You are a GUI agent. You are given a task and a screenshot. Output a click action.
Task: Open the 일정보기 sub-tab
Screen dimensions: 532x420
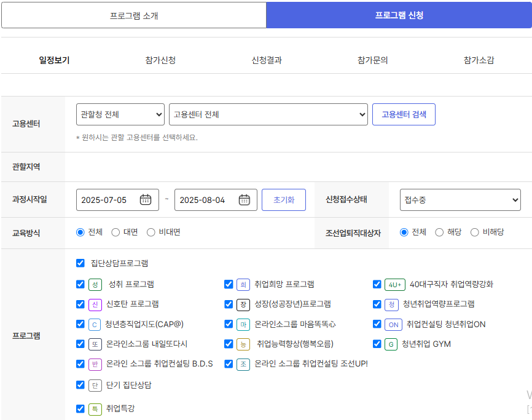(x=54, y=60)
